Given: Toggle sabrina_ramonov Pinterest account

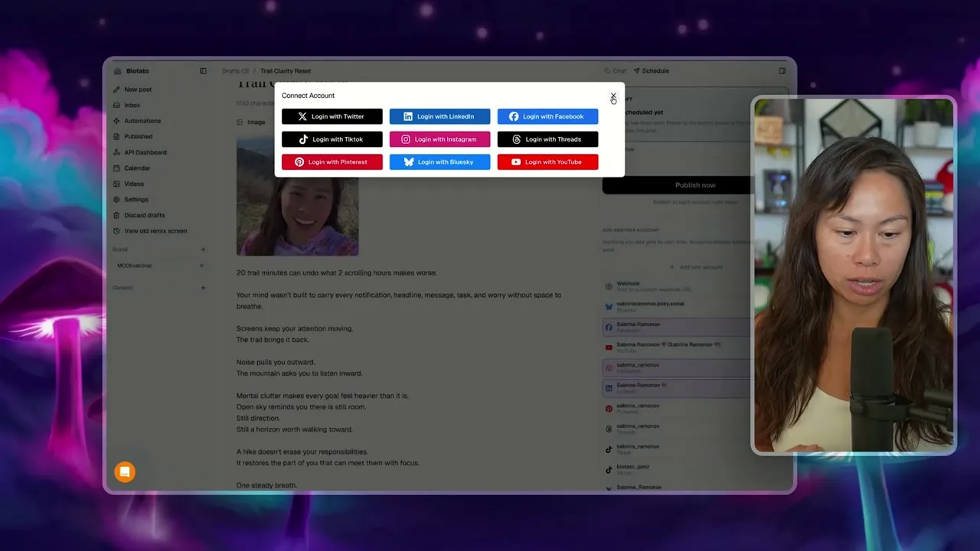Looking at the screenshot, I should tap(695, 408).
